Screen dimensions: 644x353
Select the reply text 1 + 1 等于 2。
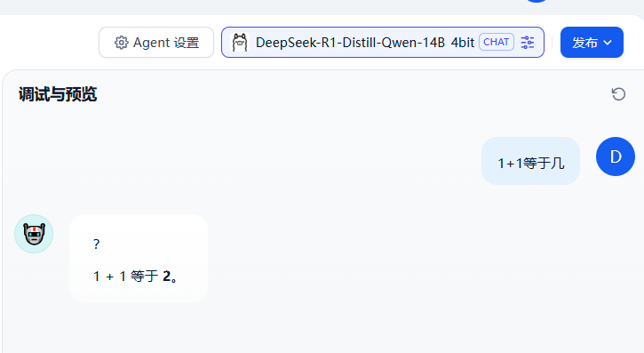(x=136, y=277)
